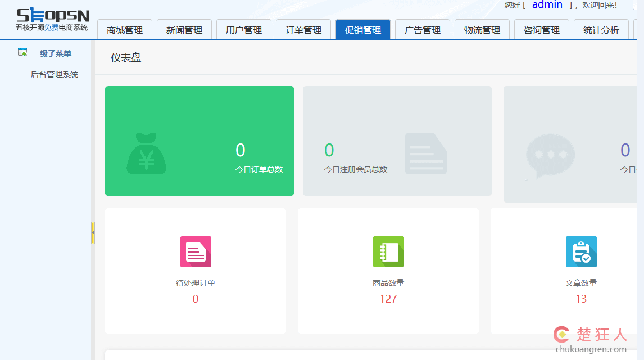Image resolution: width=644 pixels, height=360 pixels.
Task: Click the admin username link
Action: tap(547, 5)
